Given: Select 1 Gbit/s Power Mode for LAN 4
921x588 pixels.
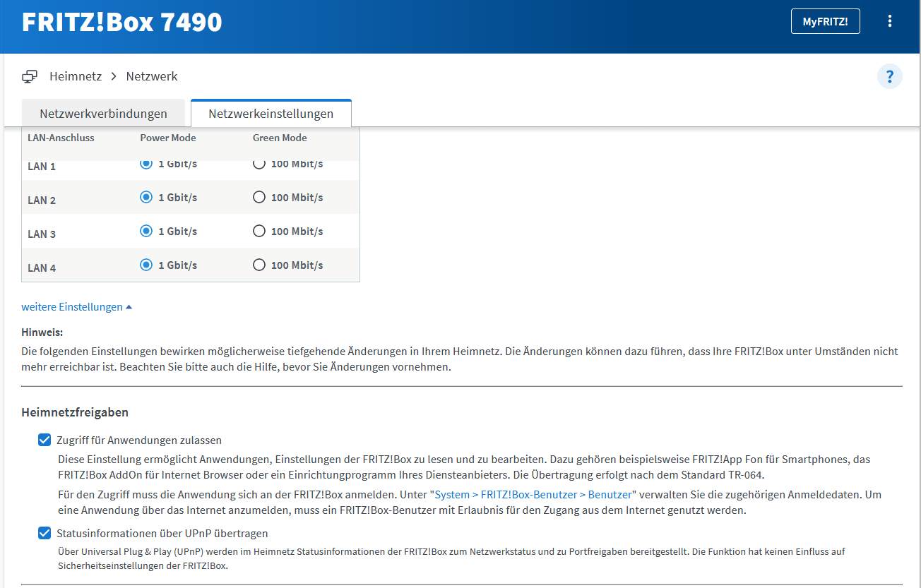Looking at the screenshot, I should 146,265.
